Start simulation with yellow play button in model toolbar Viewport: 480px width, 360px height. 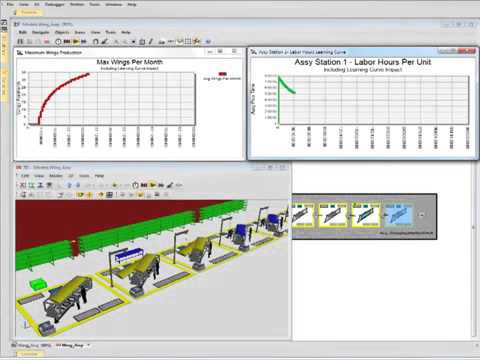coord(76,41)
